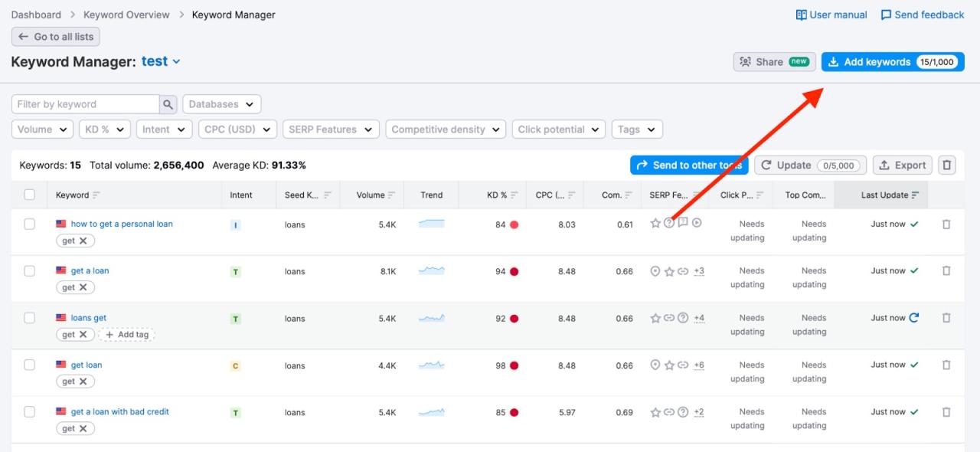This screenshot has width=980, height=452.
Task: Click the question mark SERP icon for 'get a loan with bad credit'
Action: tap(683, 412)
